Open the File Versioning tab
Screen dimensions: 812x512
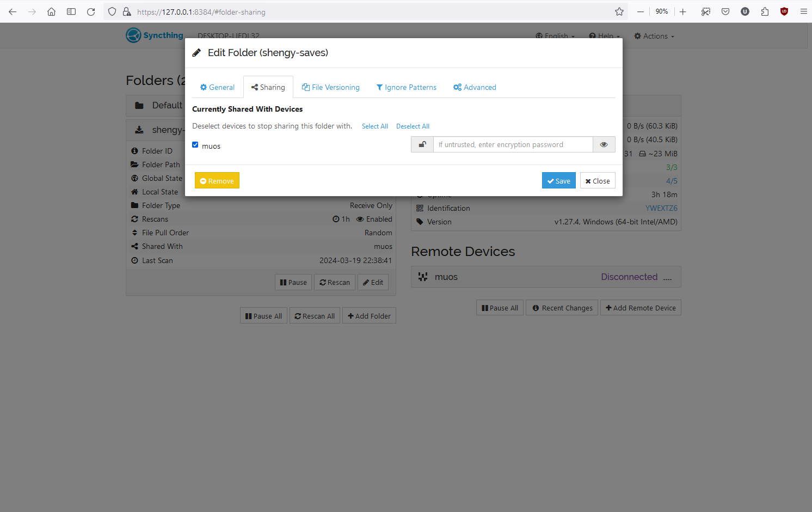pos(331,87)
